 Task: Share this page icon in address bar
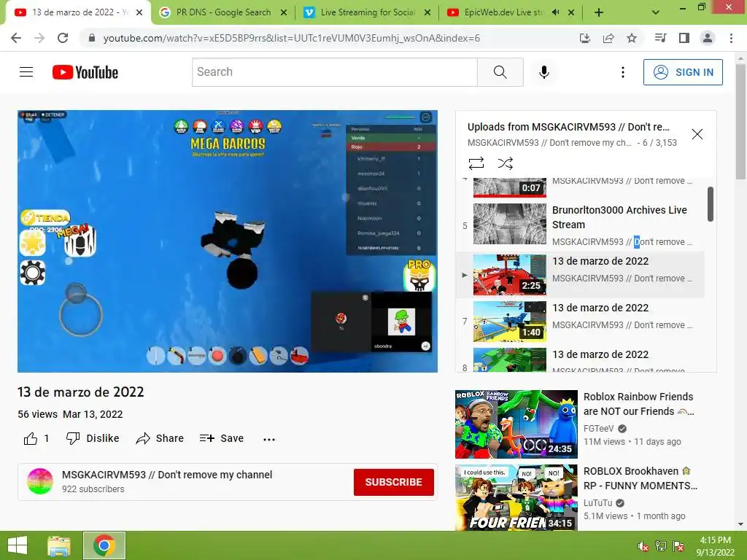608,38
